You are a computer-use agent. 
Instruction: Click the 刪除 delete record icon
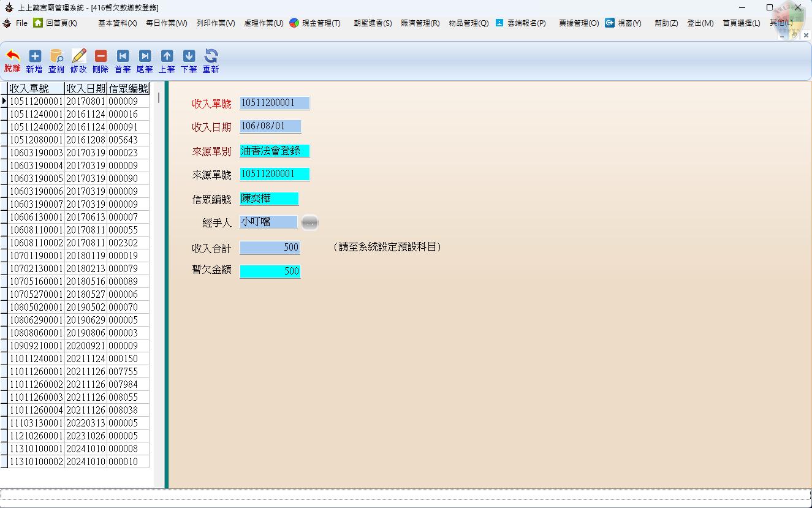click(x=101, y=56)
